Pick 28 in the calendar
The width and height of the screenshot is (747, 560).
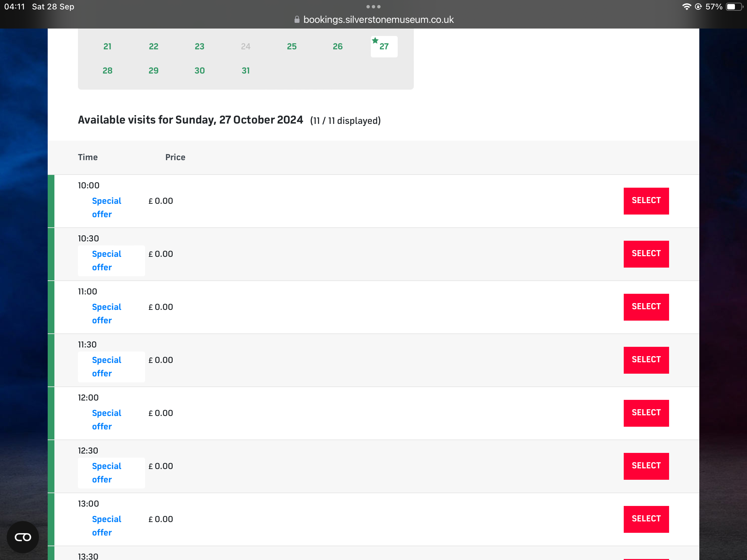coord(107,71)
